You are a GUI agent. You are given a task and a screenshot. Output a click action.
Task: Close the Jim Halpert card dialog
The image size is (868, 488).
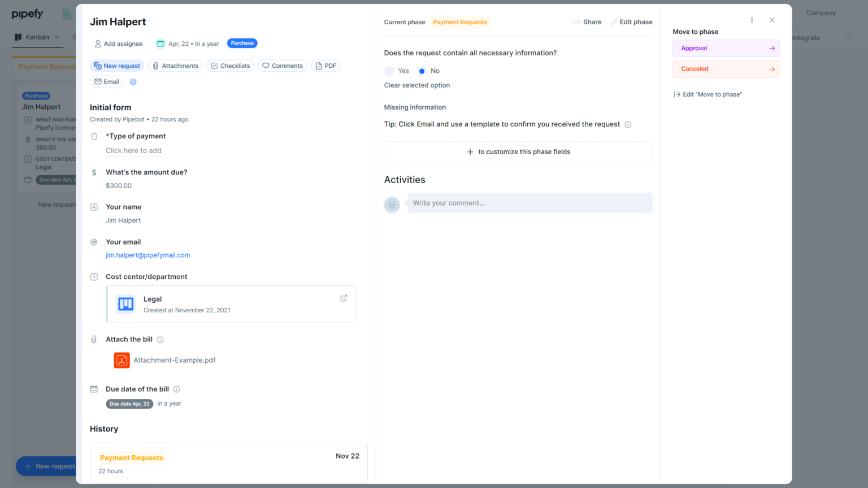(x=772, y=20)
